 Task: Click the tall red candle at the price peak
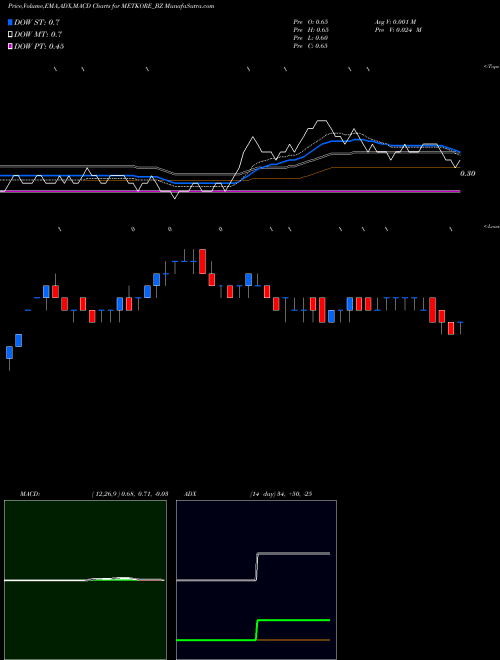coord(202,261)
